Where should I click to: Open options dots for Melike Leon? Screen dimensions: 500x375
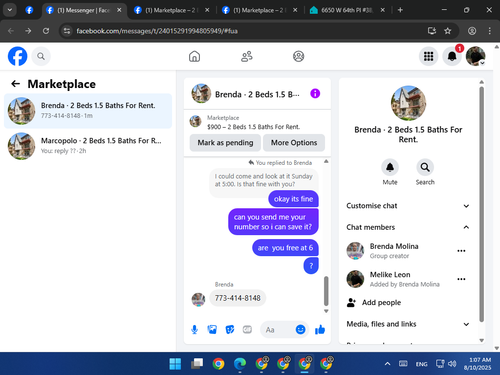[461, 279]
